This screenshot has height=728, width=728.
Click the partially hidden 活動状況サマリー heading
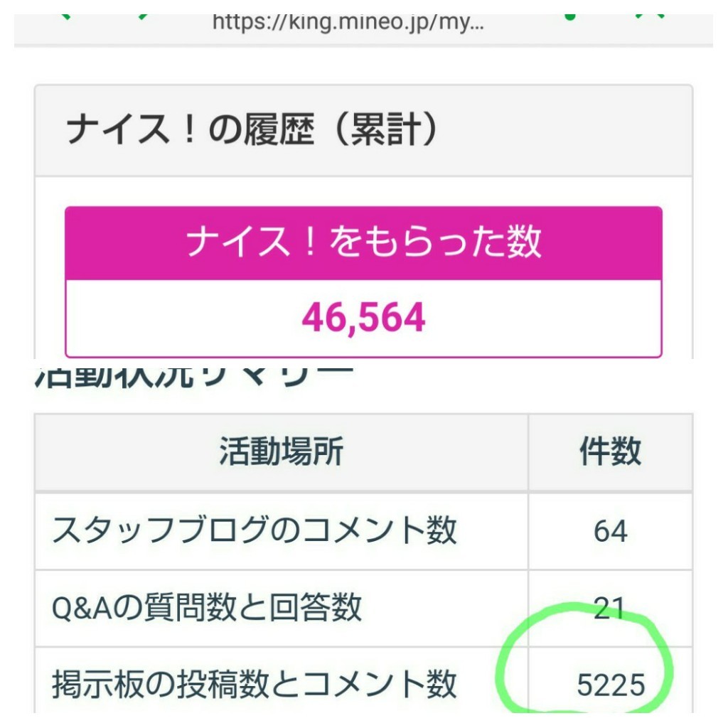coord(193,377)
